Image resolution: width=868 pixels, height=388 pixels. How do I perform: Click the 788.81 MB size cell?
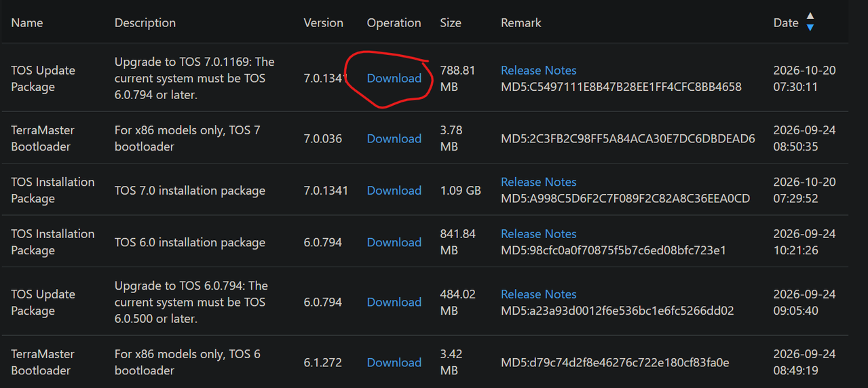[458, 78]
